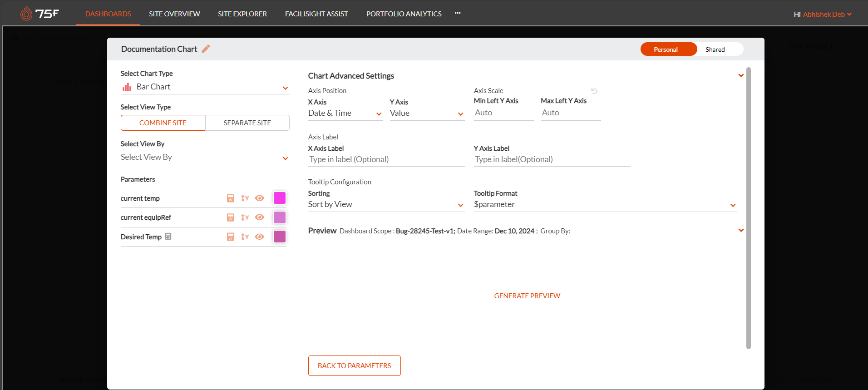Open Y-axis assignment for current equipRef
This screenshot has height=390, width=868.
(245, 217)
